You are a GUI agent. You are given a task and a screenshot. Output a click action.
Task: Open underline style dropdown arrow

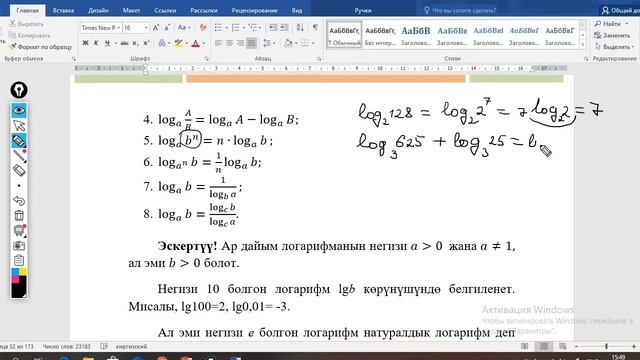(x=116, y=43)
